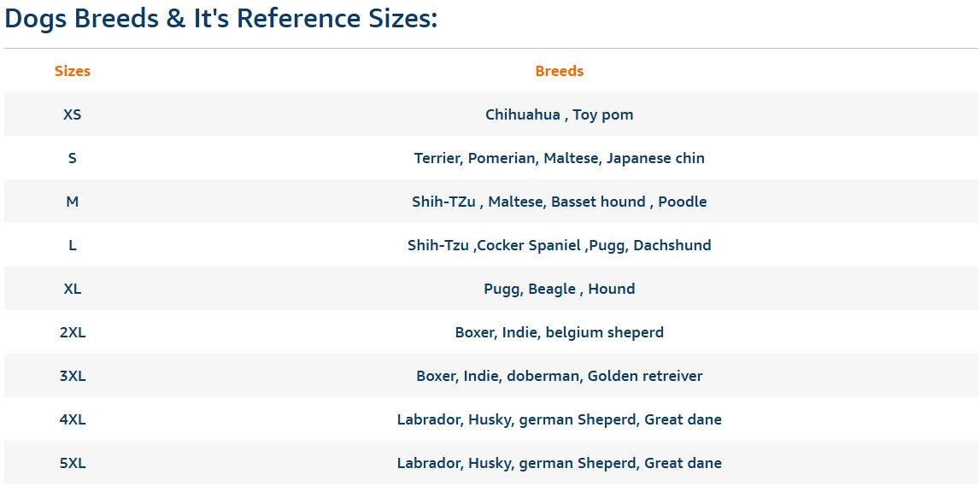Viewport: 980px width, 486px height.
Task: Click the orange Breeds column header
Action: 560,71
